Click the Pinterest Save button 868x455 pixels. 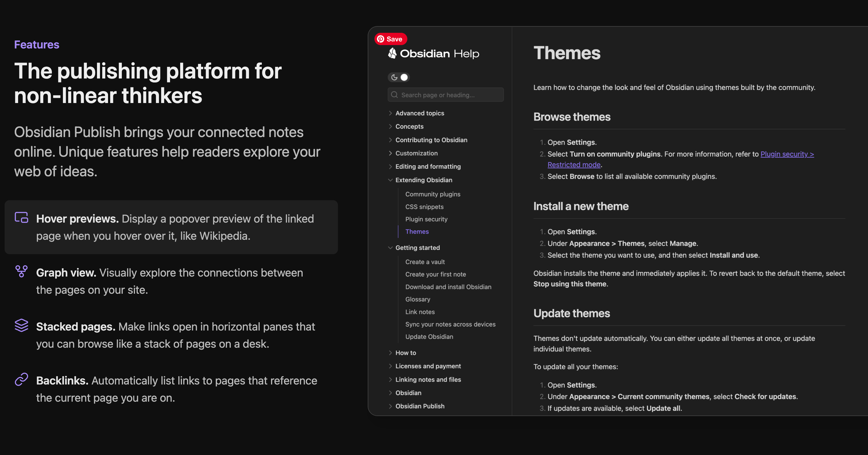[x=390, y=39]
